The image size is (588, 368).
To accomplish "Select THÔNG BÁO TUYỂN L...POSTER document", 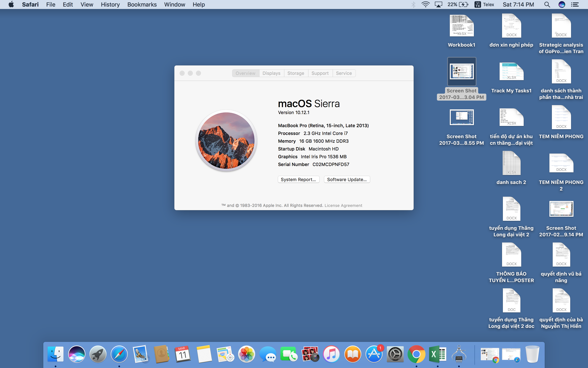I will (511, 263).
